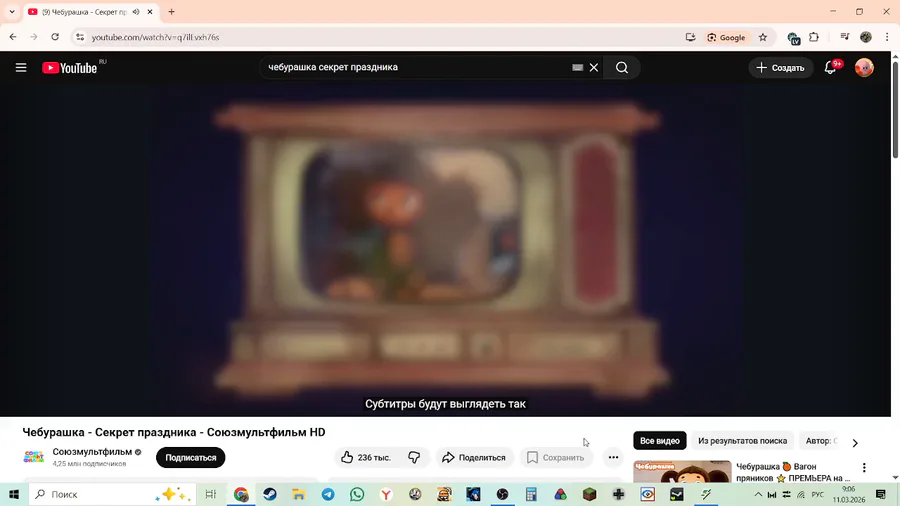Viewport: 900px width, 506px height.
Task: Switch the РУС input language indicator
Action: pos(817,494)
